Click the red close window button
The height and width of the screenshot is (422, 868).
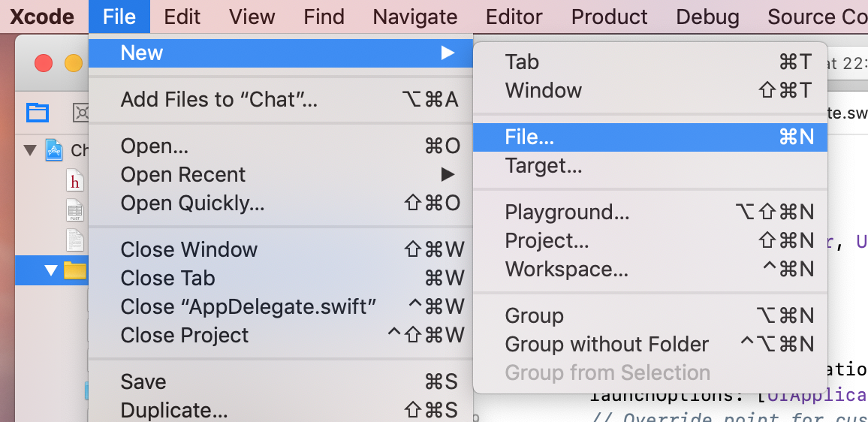(44, 63)
